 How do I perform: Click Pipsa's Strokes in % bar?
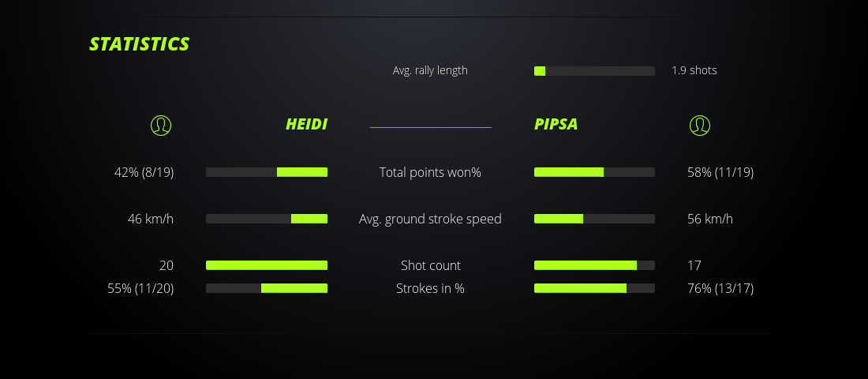tap(594, 288)
